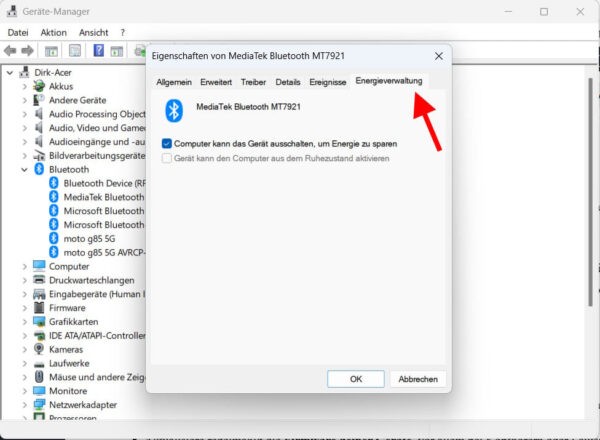
Task: Click the Forward arrow toolbar icon
Action: (x=27, y=51)
